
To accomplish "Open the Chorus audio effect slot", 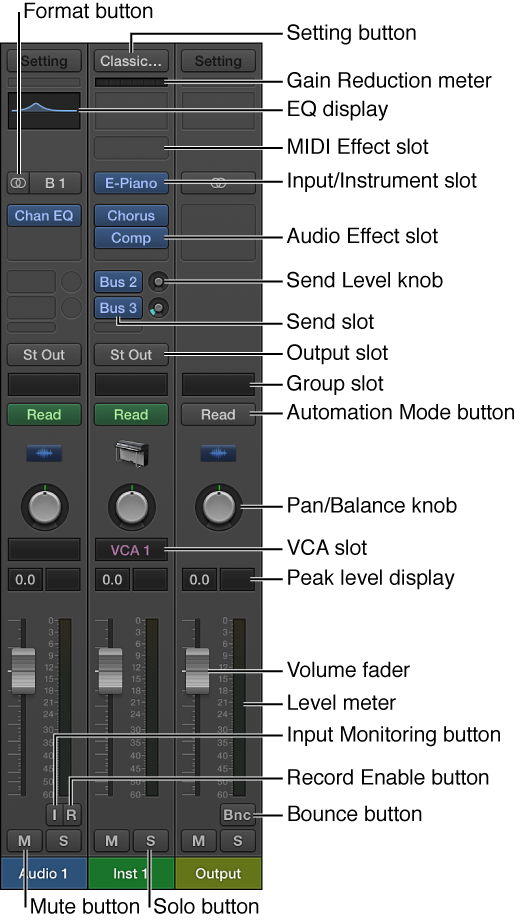I will (x=131, y=216).
